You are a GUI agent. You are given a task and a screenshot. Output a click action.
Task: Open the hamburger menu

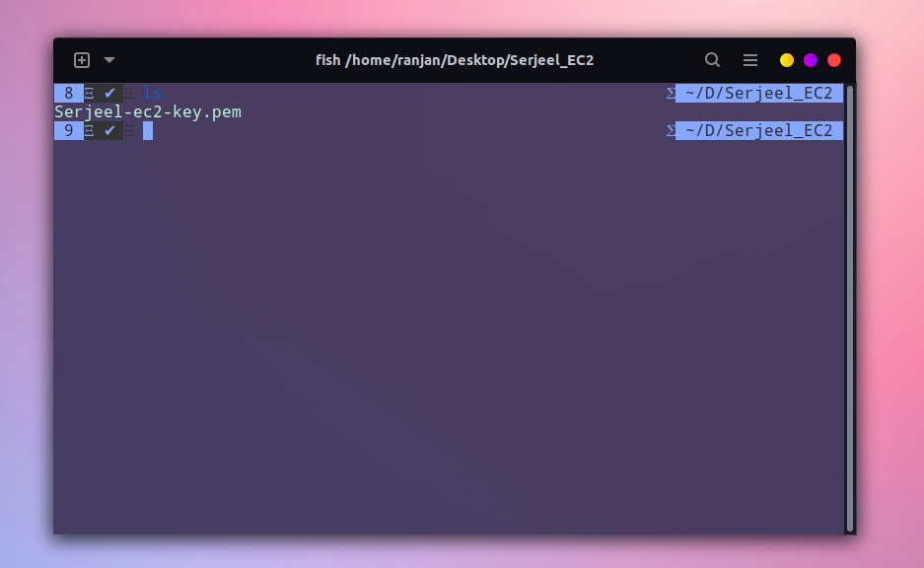750,60
